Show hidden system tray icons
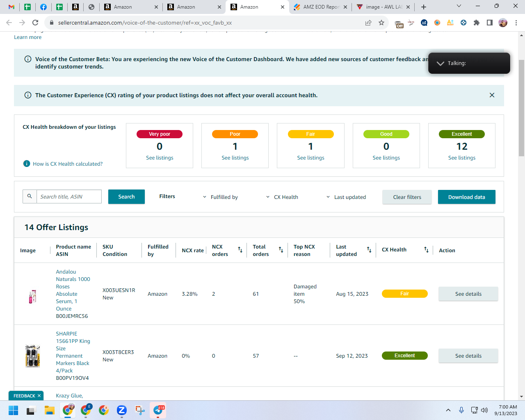525x420 pixels. point(448,410)
